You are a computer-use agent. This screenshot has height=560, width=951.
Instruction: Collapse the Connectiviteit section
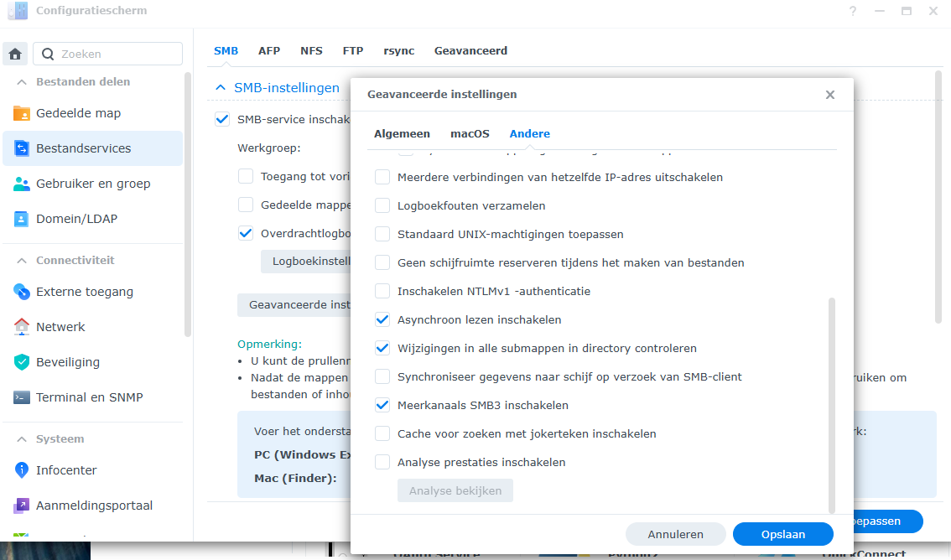pyautogui.click(x=22, y=261)
